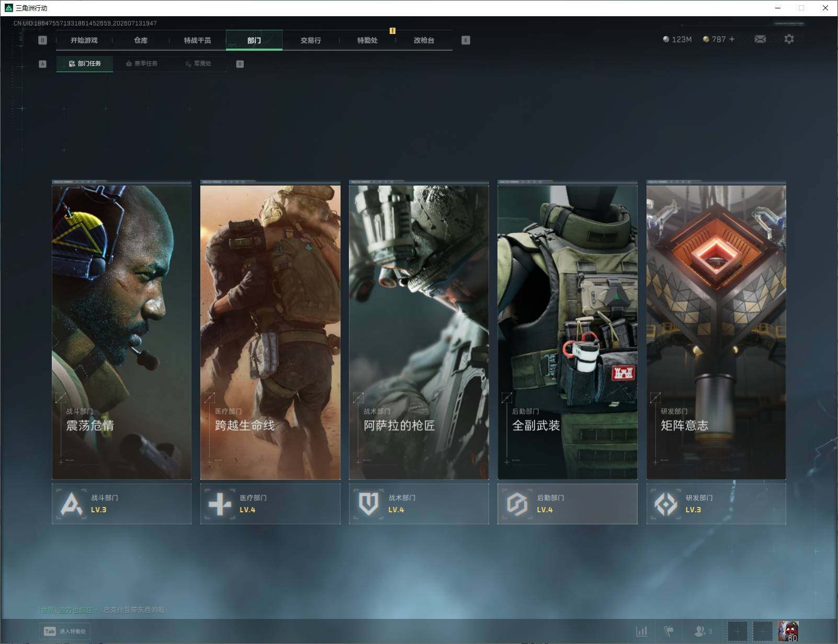The image size is (838, 644).
Task: Select the 后勤部门 LV.4 department button
Action: pos(567,504)
